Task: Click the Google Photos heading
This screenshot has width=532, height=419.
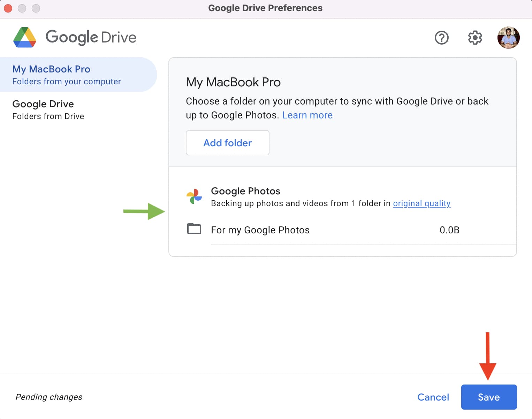Action: (x=245, y=191)
